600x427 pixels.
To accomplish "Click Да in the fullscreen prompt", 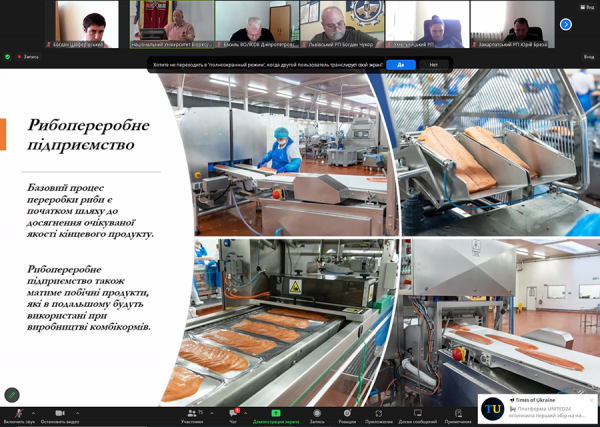I will point(401,65).
